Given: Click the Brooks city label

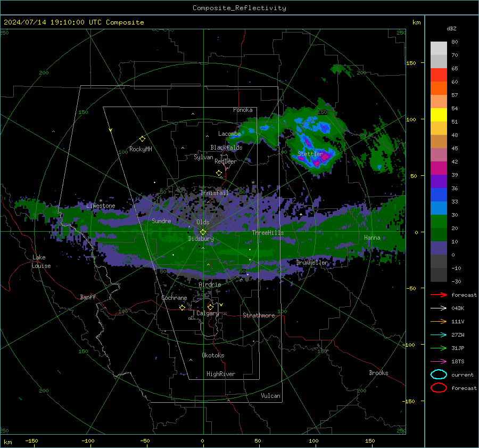Looking at the screenshot, I should coord(378,373).
